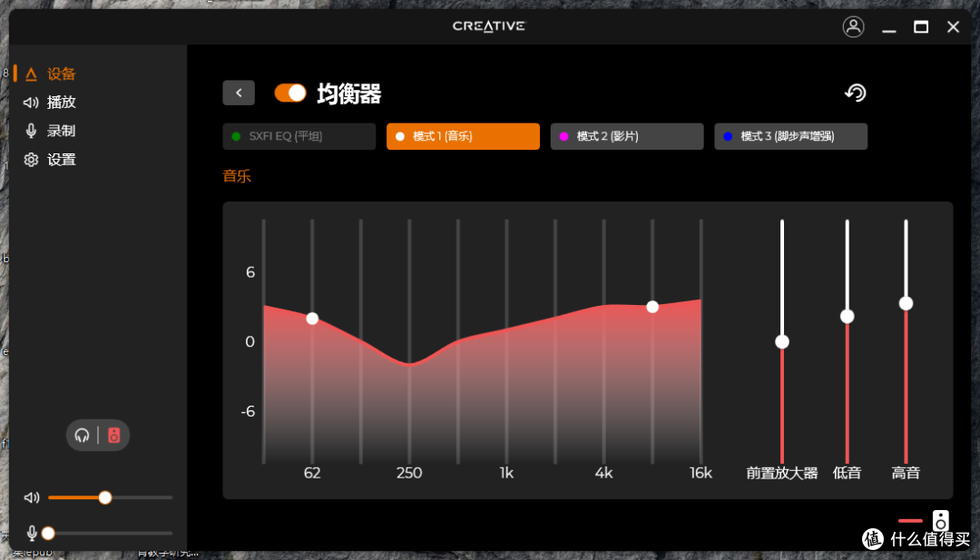This screenshot has width=980, height=560.
Task: Click the user account icon in title bar
Action: 853,26
